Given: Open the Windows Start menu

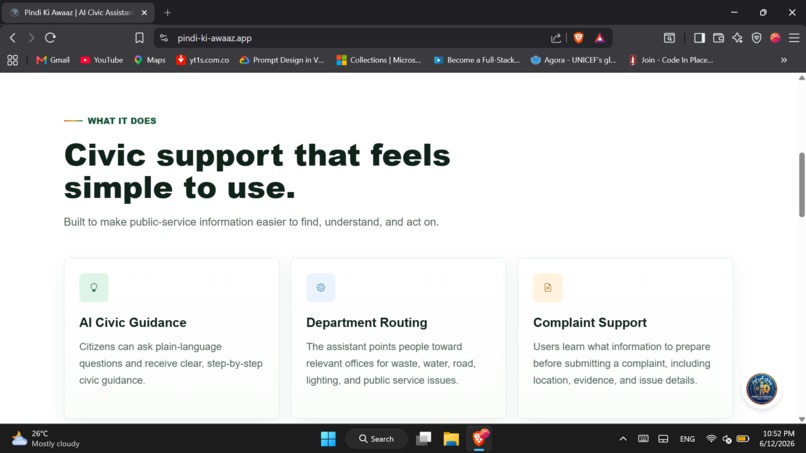Looking at the screenshot, I should 328,439.
